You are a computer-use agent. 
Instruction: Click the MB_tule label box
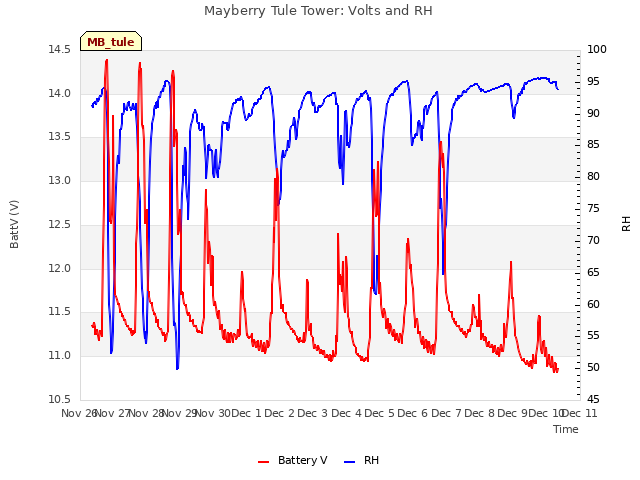pyautogui.click(x=111, y=41)
